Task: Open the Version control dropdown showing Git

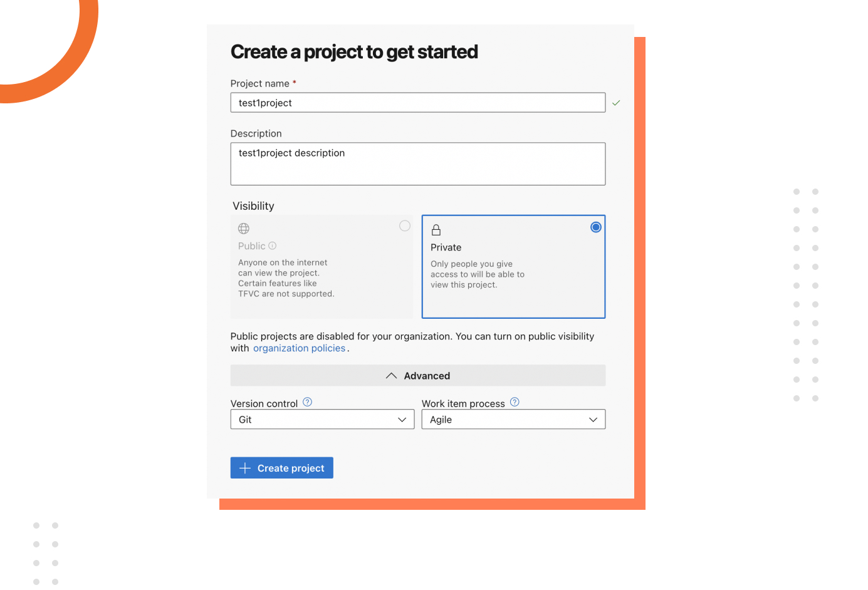Action: (322, 419)
